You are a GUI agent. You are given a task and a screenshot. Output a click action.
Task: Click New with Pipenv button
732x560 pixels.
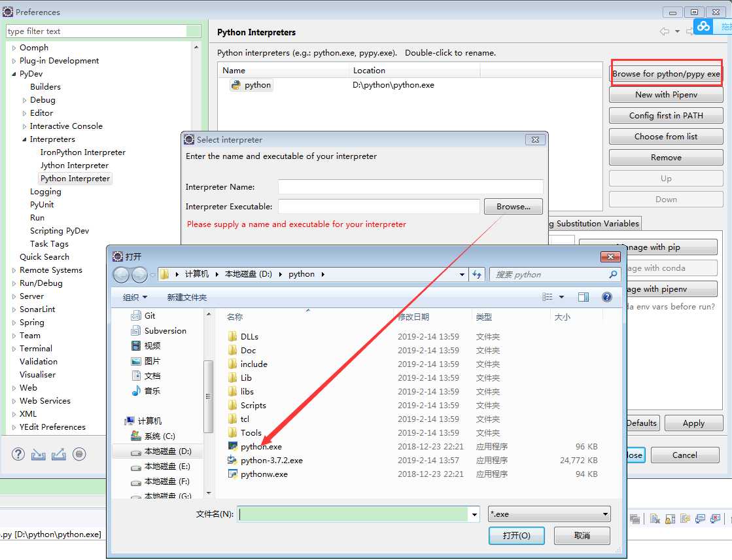click(x=666, y=95)
